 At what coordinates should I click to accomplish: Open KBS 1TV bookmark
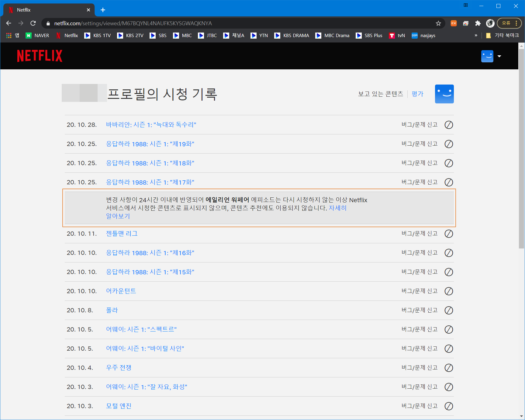point(98,36)
